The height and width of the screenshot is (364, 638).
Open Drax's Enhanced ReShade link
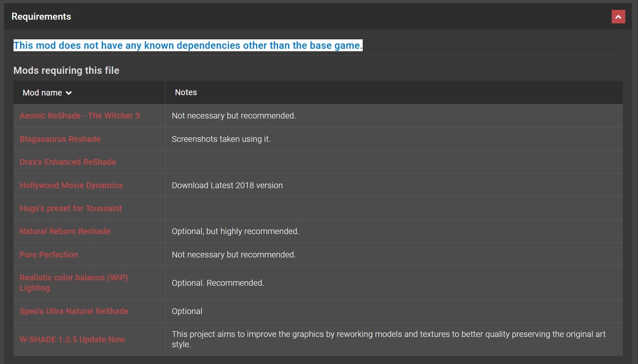click(x=68, y=162)
